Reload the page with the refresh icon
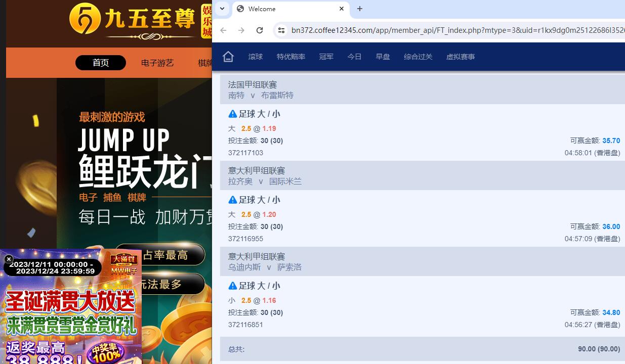 pos(260,30)
